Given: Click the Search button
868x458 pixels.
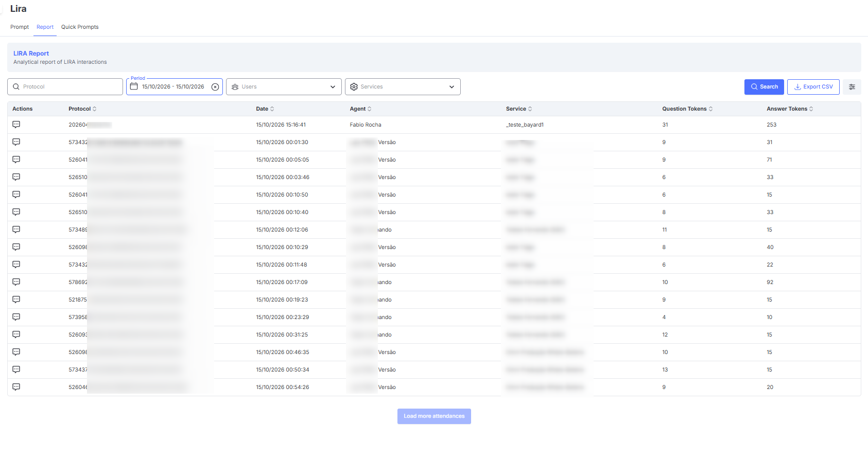Looking at the screenshot, I should (764, 87).
